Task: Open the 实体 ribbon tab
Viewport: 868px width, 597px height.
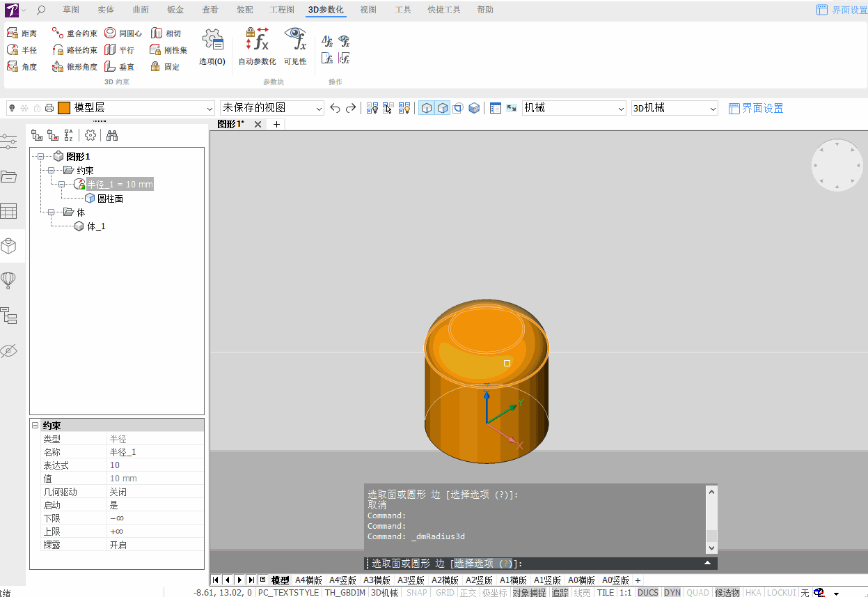Action: [106, 10]
